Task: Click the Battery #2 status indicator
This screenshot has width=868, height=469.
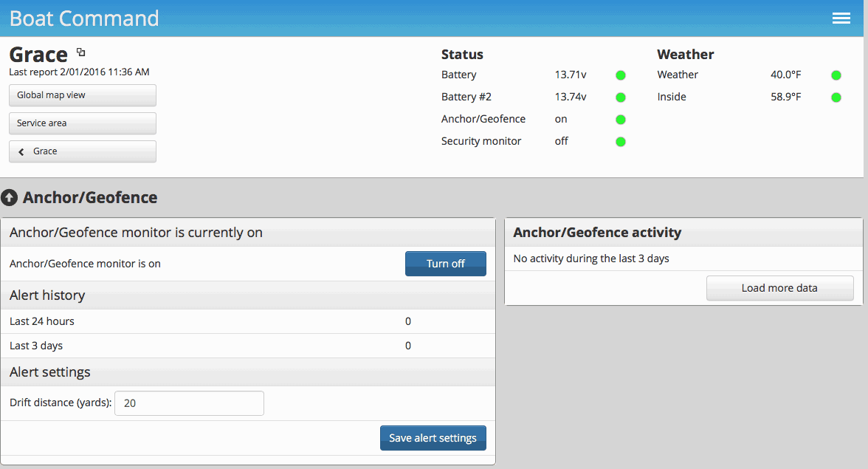Action: click(x=620, y=97)
